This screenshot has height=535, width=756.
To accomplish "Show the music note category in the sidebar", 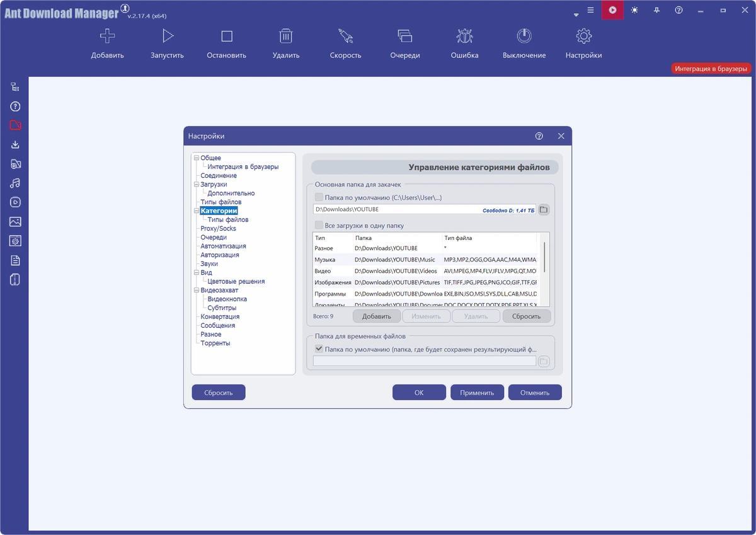I will 15,183.
